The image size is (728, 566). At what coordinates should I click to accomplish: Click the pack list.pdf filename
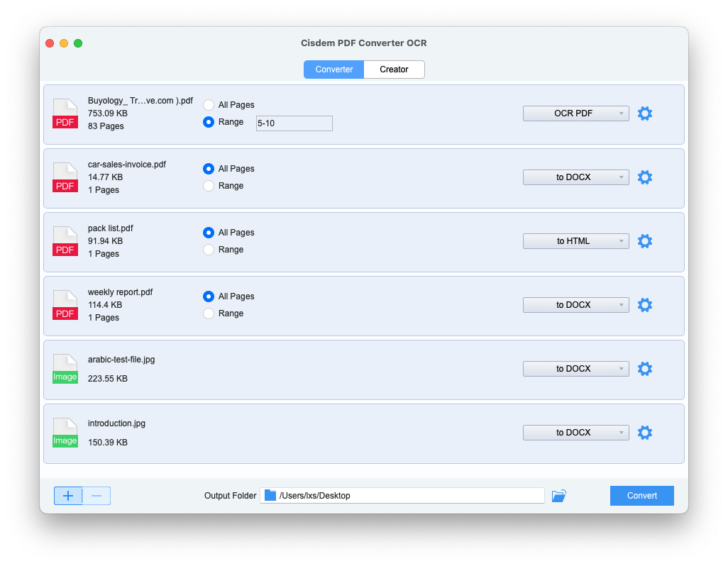(x=111, y=228)
